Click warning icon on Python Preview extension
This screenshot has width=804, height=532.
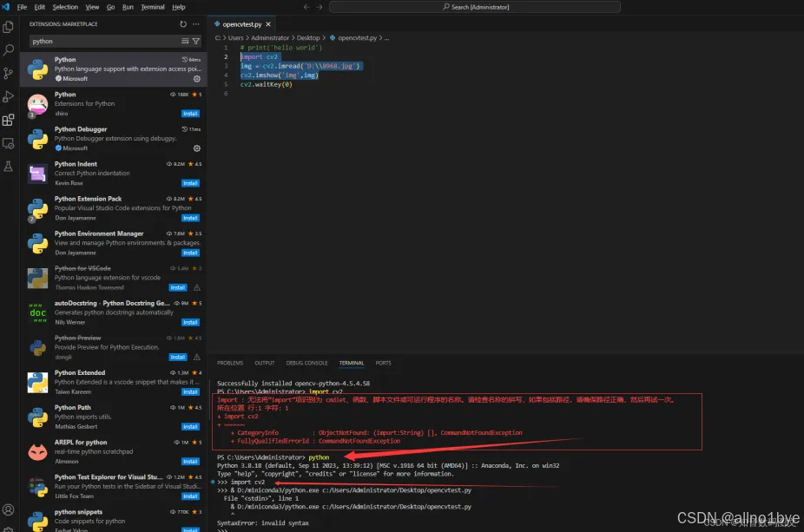[197, 358]
